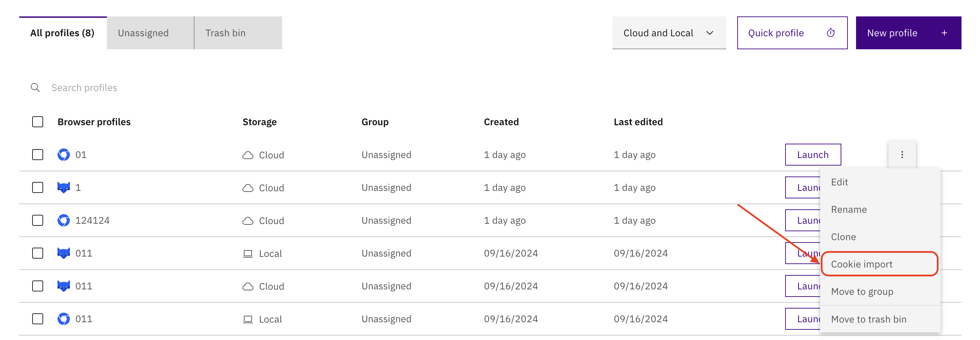Click the Chromium icon of profile 01
The image size is (980, 340).
(64, 155)
